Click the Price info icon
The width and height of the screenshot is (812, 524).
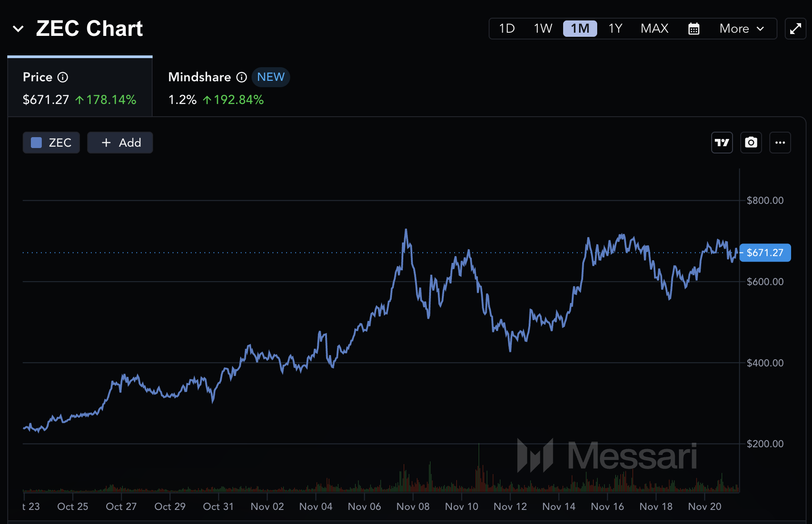[63, 77]
